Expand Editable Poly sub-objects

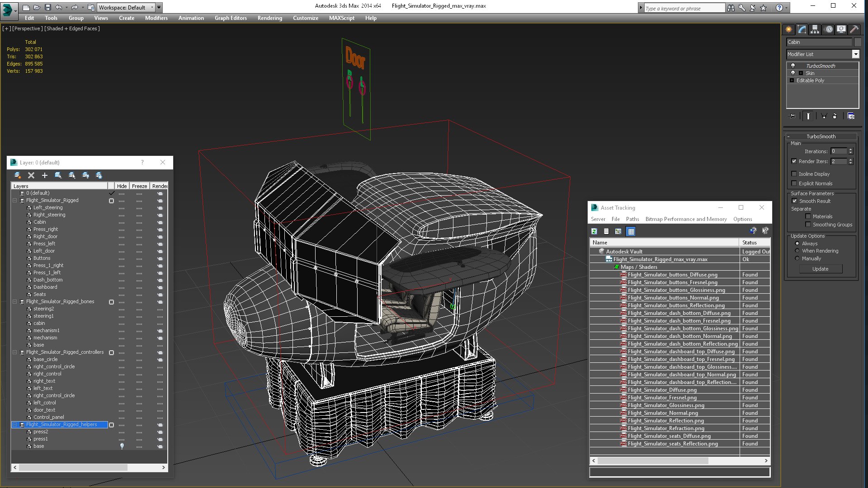point(792,80)
